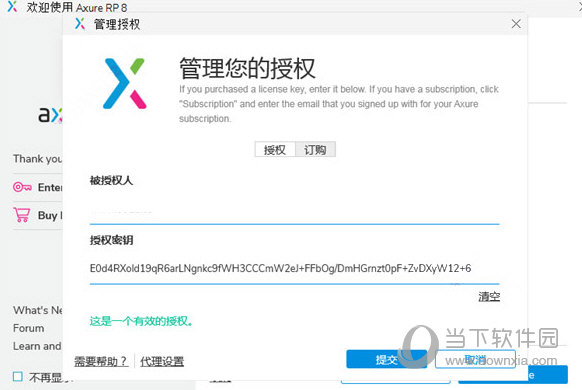Toggle the 不再显示 checkbox in welcome window
This screenshot has height=390, width=582.
tap(17, 377)
